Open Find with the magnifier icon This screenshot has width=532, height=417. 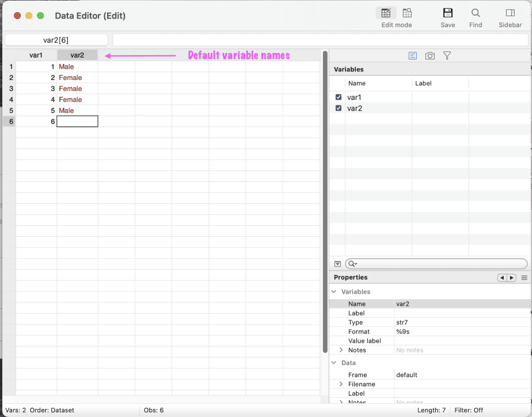[x=476, y=13]
